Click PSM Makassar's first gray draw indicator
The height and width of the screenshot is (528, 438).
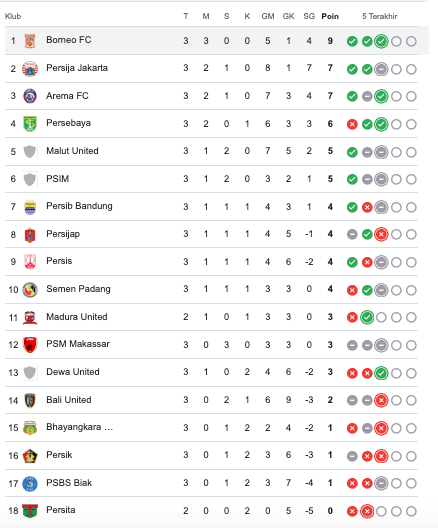[x=352, y=345]
